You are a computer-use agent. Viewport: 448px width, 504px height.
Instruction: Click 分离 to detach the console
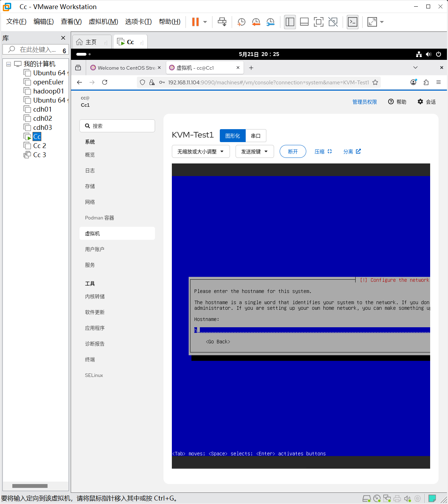352,152
